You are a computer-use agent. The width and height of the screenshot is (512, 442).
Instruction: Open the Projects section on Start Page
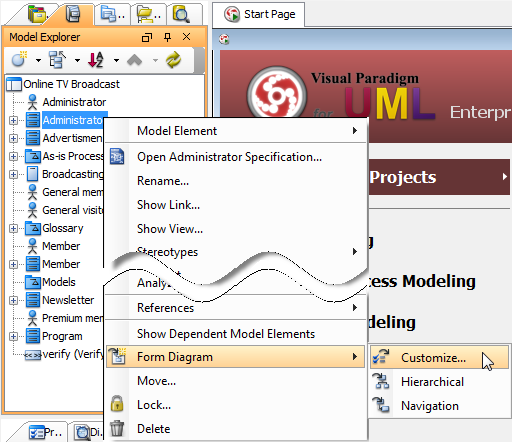(x=439, y=177)
